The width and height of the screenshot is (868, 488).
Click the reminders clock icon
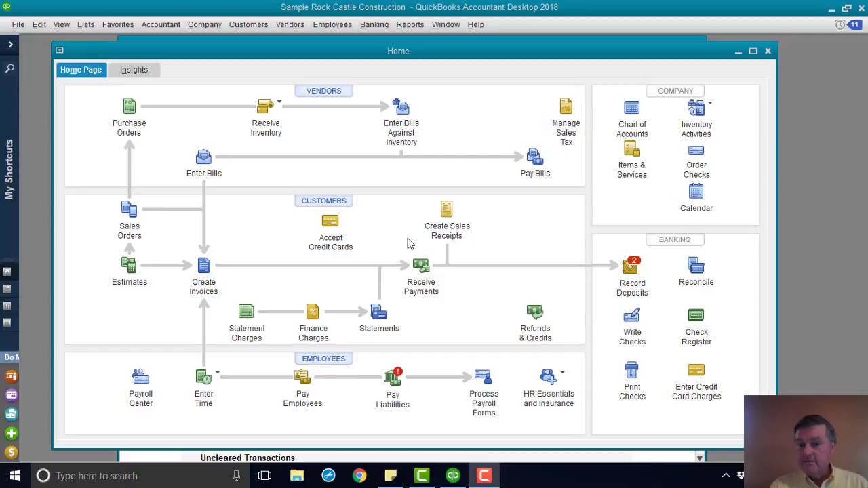coord(840,24)
